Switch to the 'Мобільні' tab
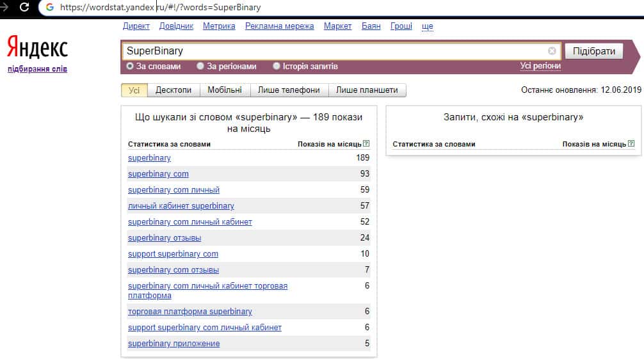The height and width of the screenshot is (359, 644). tap(225, 90)
